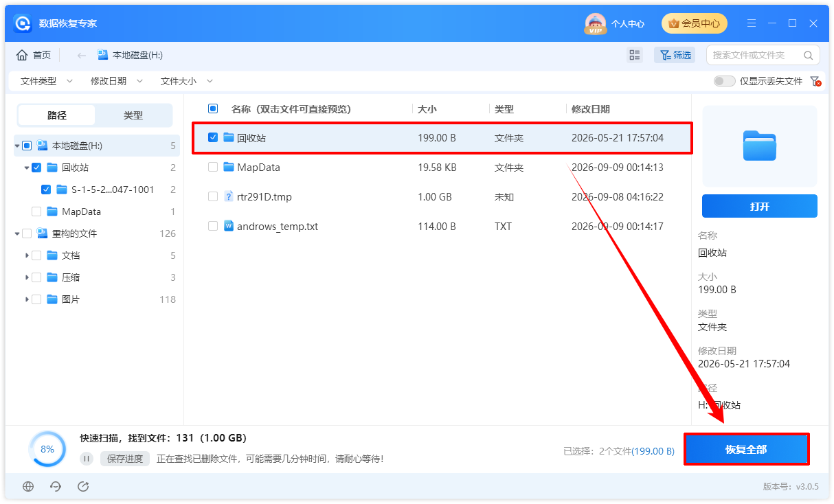Collapse the 本地磁盘(H:) tree node
The width and height of the screenshot is (834, 504).
point(17,146)
